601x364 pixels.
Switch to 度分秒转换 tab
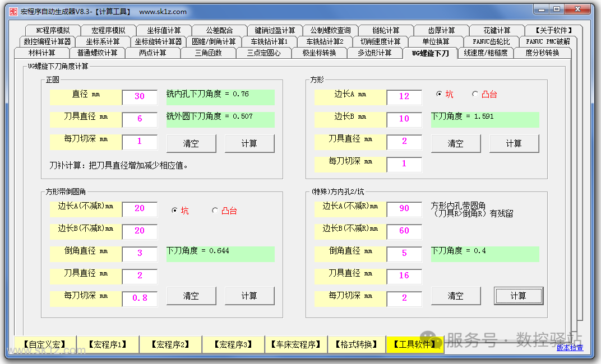542,53
